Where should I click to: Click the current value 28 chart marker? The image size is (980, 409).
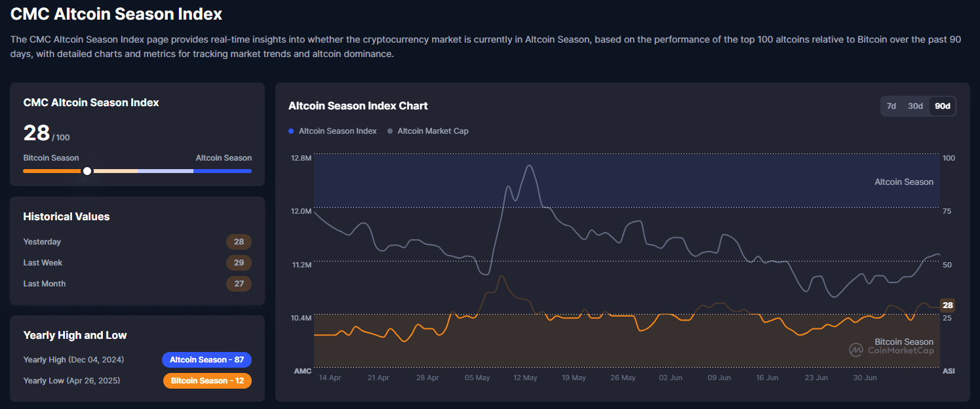coord(947,305)
